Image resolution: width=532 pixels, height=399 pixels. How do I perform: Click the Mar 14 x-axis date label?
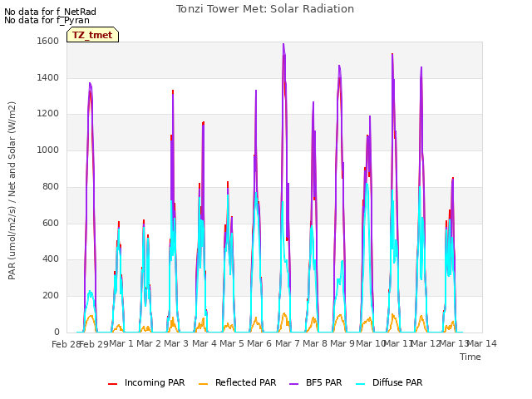point(482,343)
